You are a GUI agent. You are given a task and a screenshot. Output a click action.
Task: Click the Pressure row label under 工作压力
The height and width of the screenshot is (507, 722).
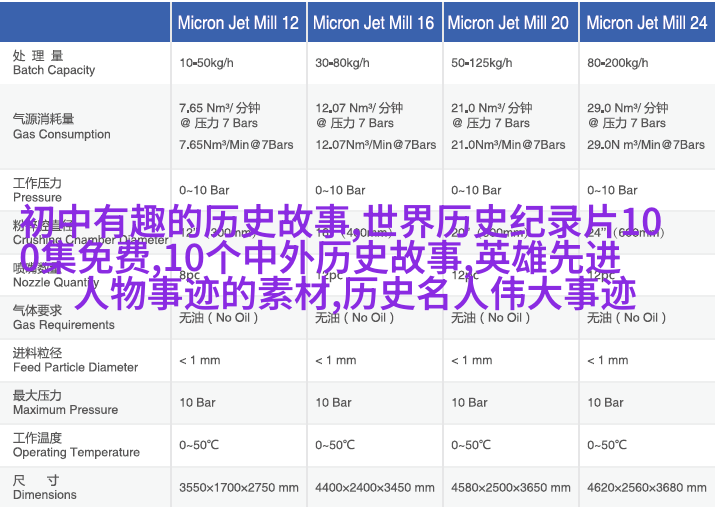[x=37, y=197]
